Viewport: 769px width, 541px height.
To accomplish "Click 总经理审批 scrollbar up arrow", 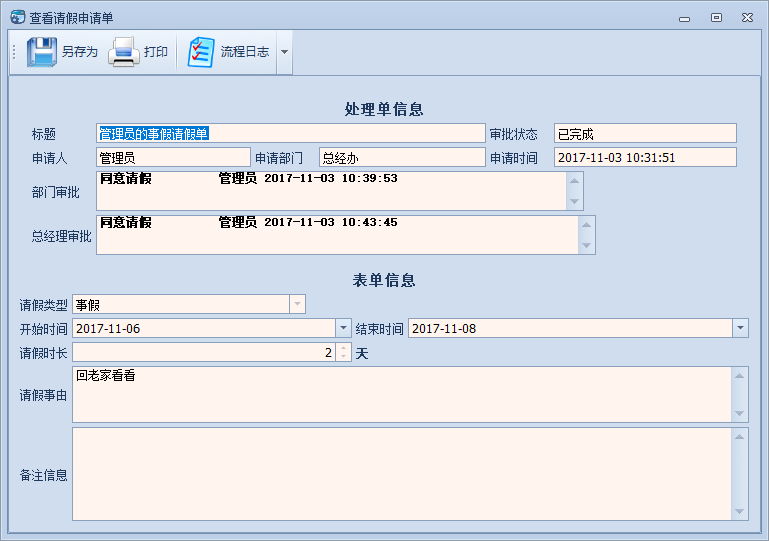I will point(587,225).
